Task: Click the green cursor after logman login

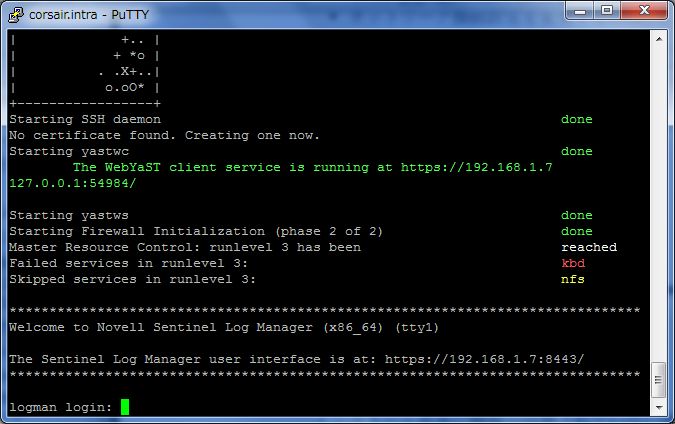Action: [125, 407]
